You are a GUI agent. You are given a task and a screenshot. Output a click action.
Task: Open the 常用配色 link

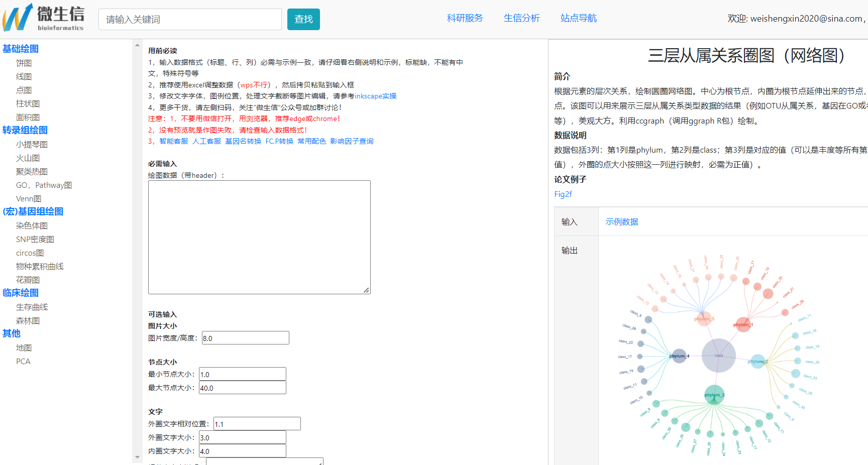[x=311, y=141]
